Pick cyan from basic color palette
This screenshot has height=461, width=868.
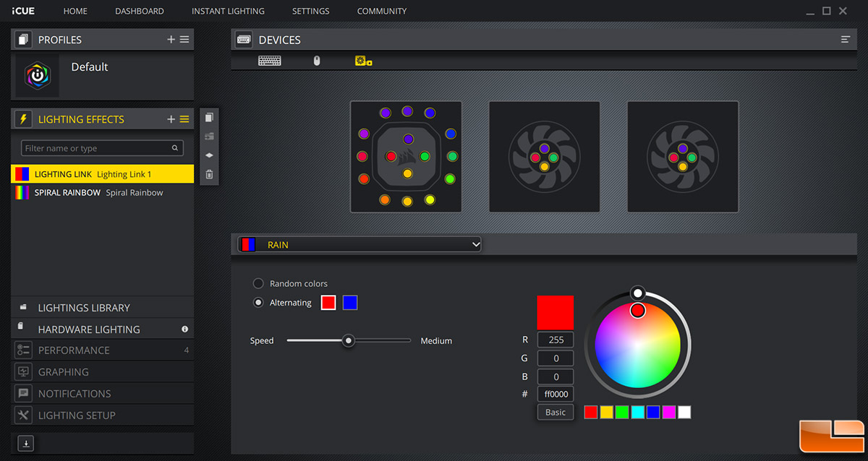pos(638,412)
